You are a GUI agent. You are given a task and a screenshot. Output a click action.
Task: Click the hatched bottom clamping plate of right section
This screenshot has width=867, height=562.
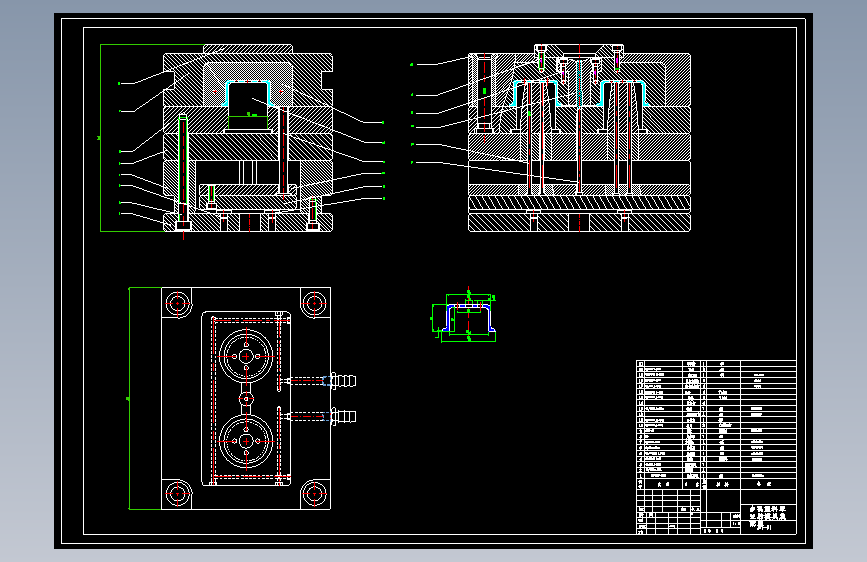point(579,222)
